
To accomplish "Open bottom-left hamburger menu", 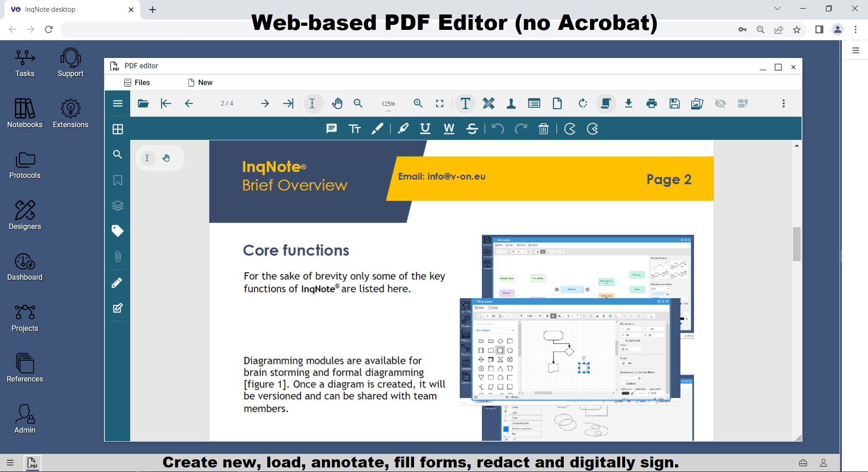I will click(10, 462).
